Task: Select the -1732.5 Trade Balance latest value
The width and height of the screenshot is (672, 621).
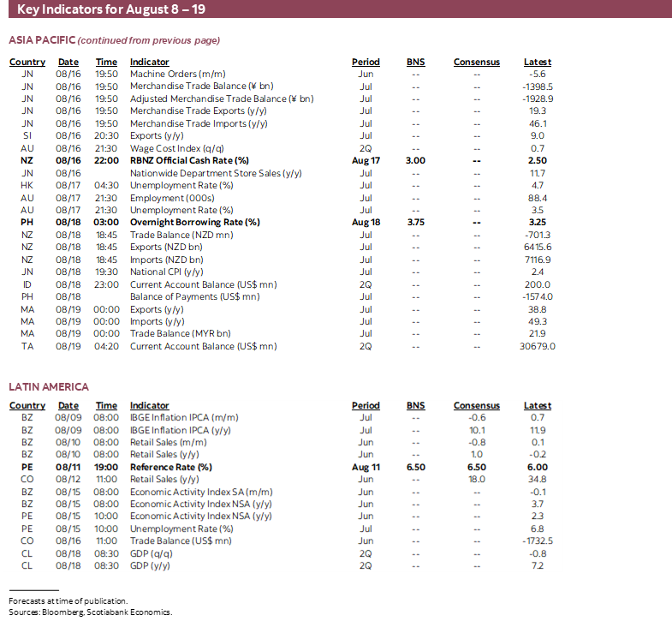Action: click(x=538, y=541)
